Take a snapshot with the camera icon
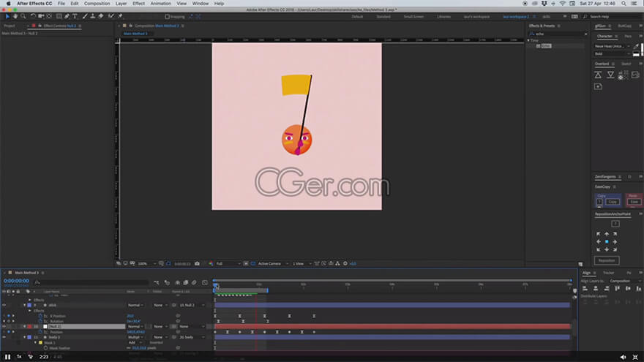The image size is (644, 362). [x=197, y=263]
